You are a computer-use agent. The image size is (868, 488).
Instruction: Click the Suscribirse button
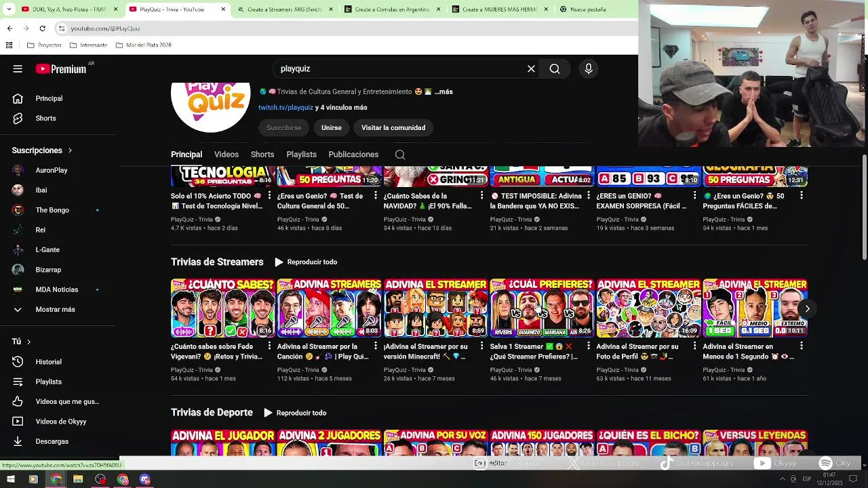(283, 127)
